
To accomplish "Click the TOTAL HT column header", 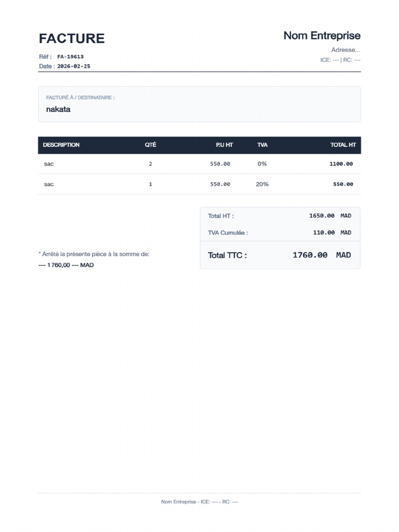I will pos(343,145).
